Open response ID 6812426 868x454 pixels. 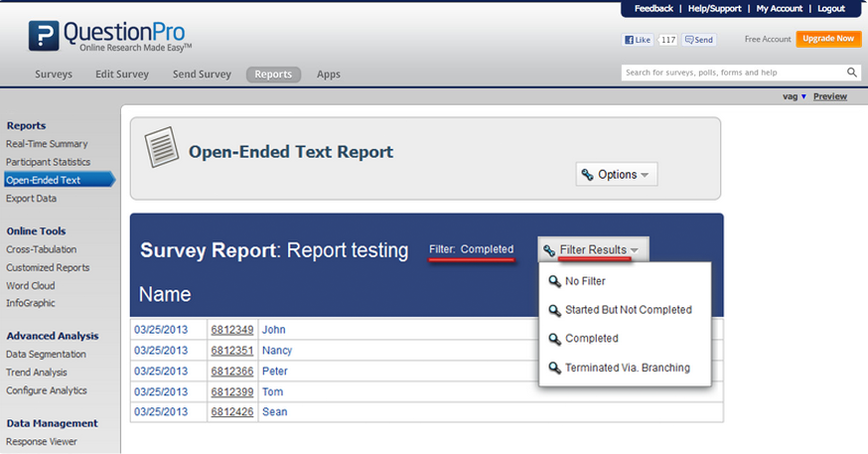(232, 412)
